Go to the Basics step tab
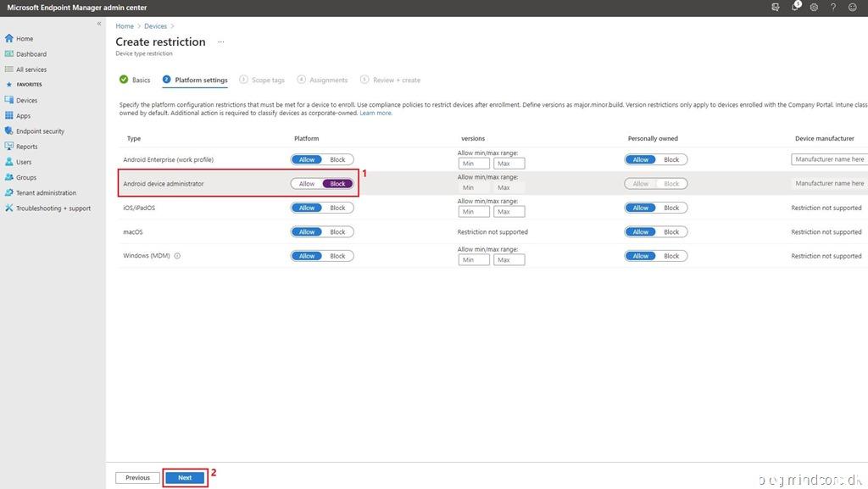 pos(135,81)
